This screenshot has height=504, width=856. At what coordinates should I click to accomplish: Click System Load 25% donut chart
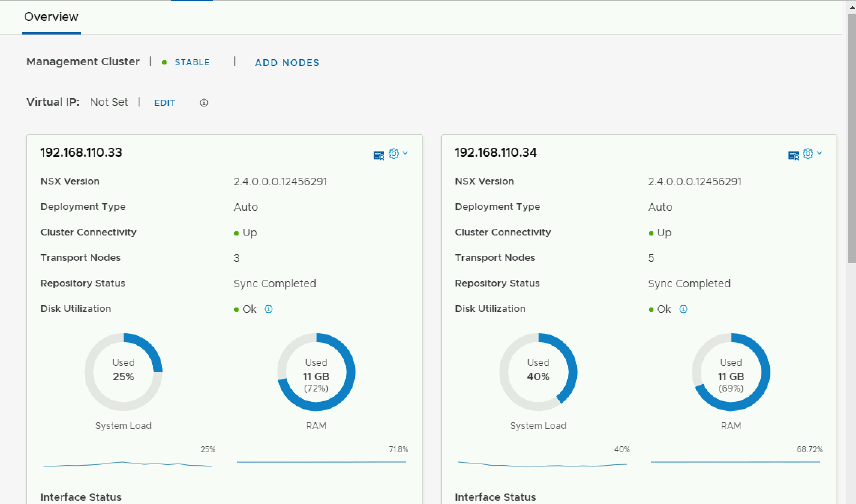point(123,372)
